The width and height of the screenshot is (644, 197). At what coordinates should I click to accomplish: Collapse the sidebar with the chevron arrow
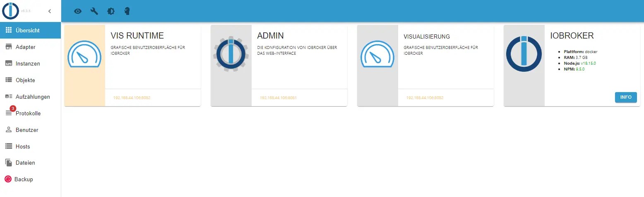50,11
